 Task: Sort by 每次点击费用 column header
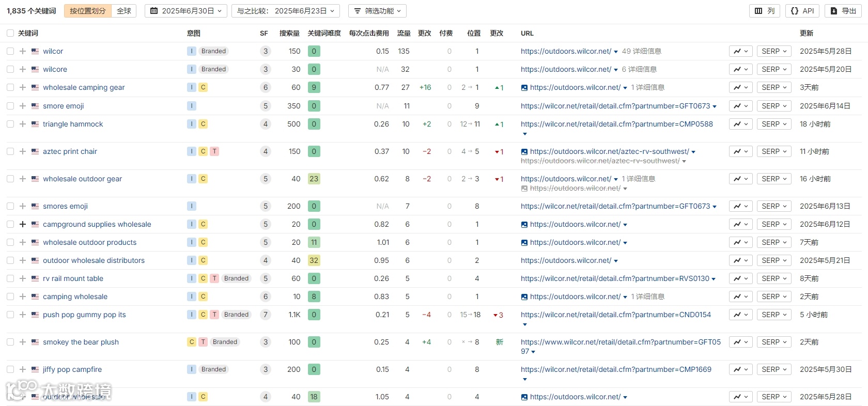coord(369,33)
